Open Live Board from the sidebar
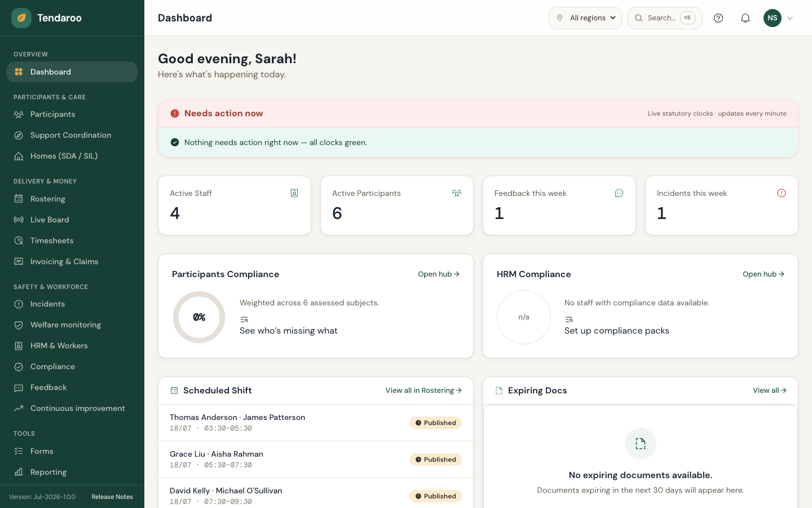 (72, 220)
